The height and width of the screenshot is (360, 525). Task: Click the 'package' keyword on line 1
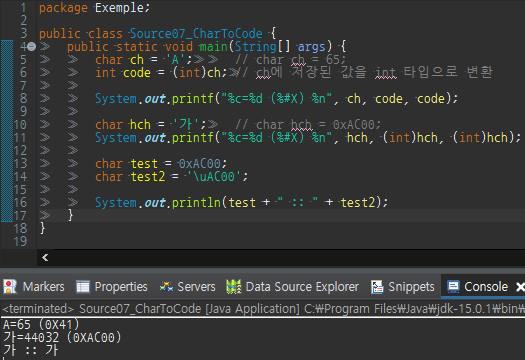(x=63, y=8)
